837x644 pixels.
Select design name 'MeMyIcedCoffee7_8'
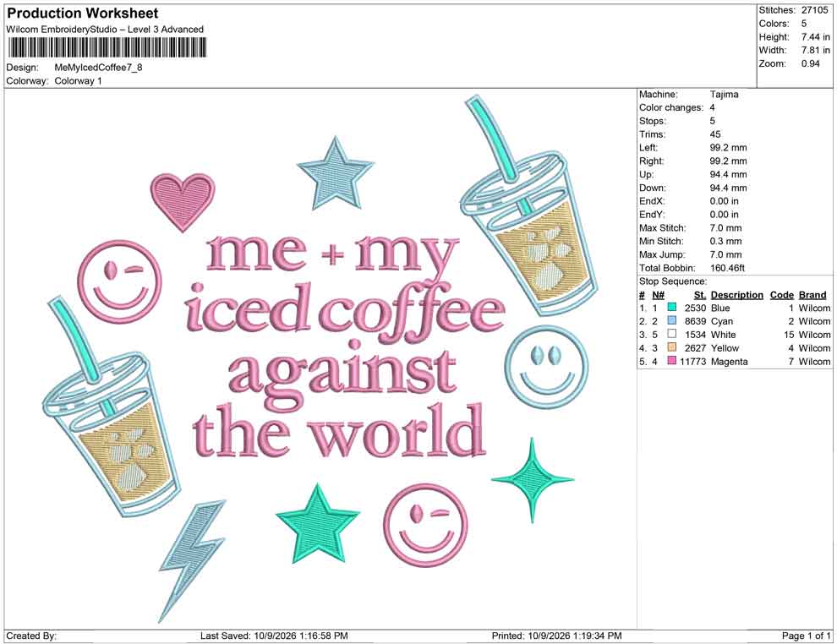pyautogui.click(x=99, y=68)
